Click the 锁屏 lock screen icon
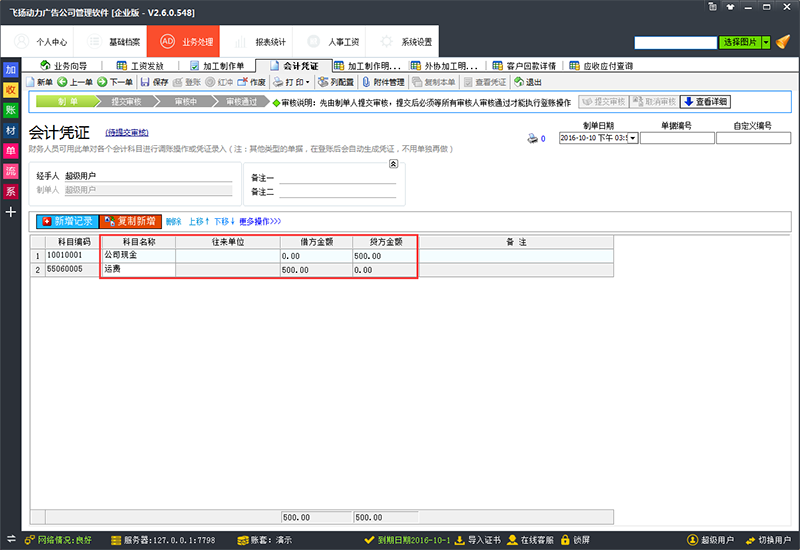This screenshot has height=550, width=800. coord(566,540)
